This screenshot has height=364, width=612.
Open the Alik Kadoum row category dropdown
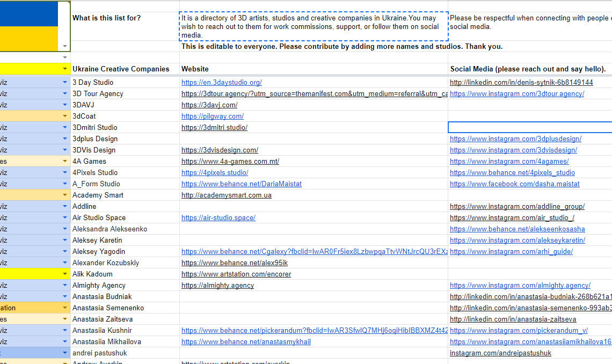pos(64,274)
